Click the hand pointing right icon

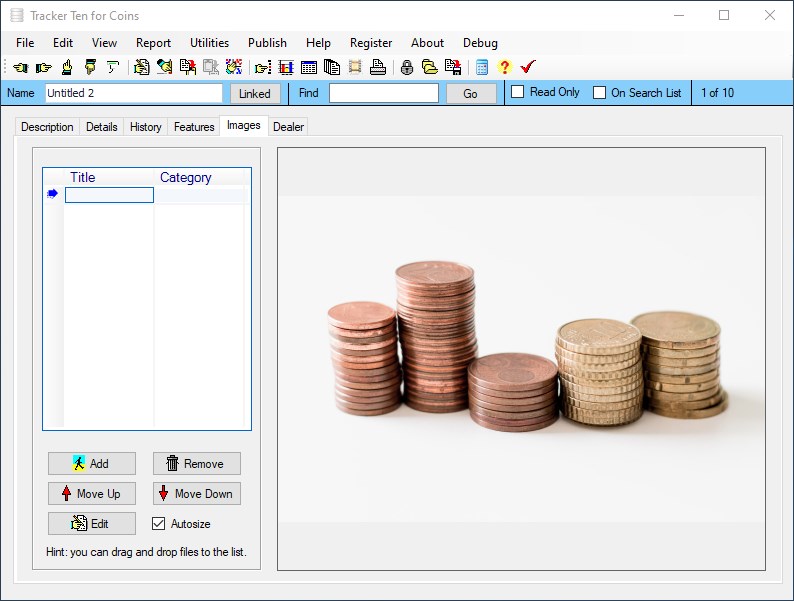click(x=44, y=67)
